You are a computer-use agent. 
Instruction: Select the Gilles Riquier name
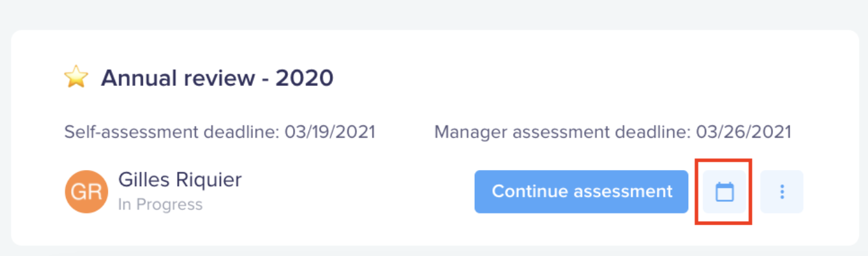point(180,179)
